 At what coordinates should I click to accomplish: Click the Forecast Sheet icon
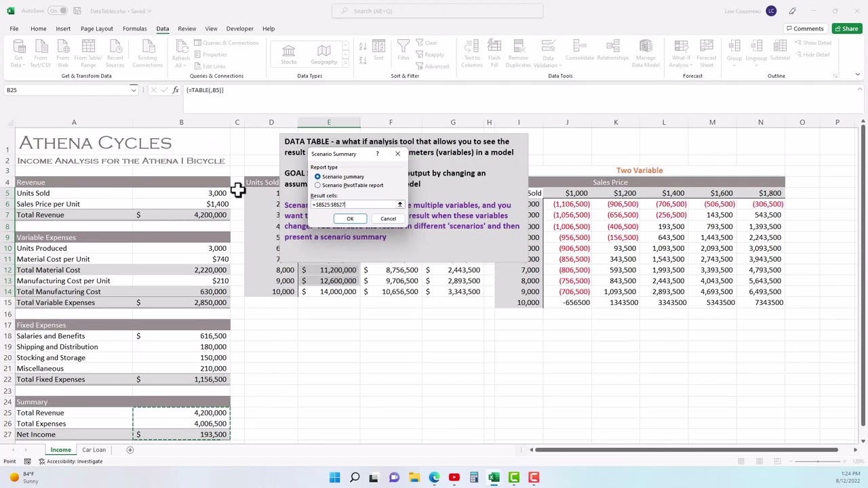pos(707,54)
